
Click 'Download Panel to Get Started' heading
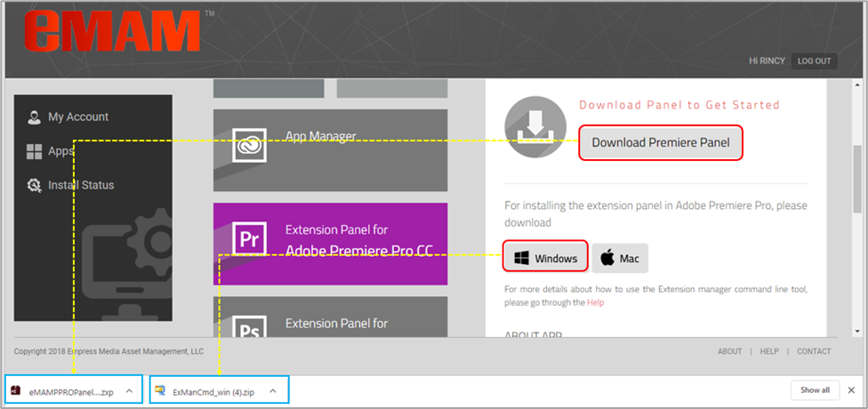[679, 105]
